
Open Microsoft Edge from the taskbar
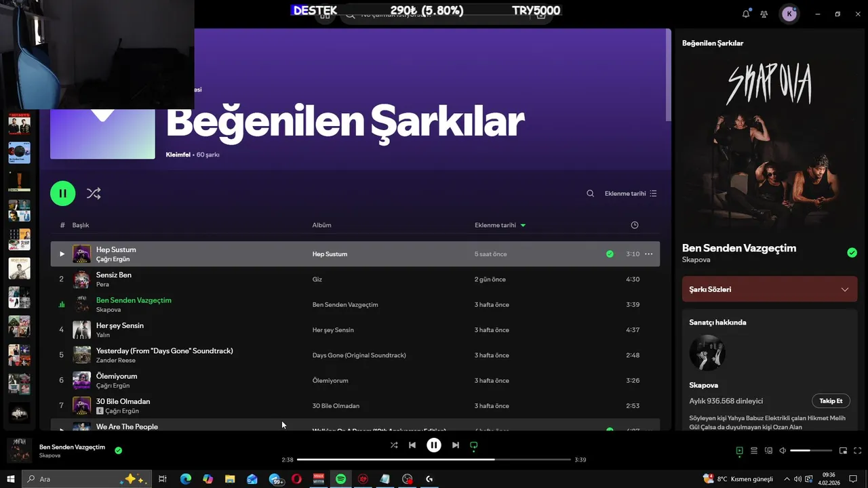[185, 479]
